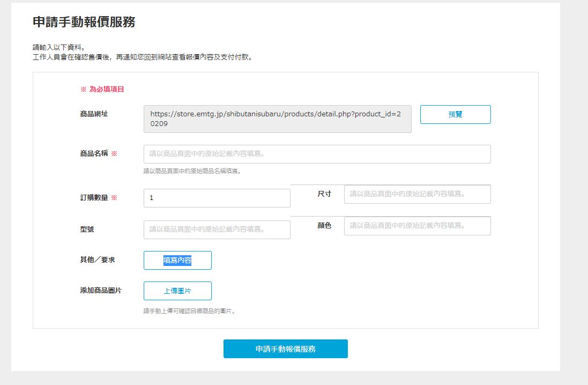Screen dimensions: 588x385
Task: Click the 其他／要求 label
Action: (x=97, y=260)
